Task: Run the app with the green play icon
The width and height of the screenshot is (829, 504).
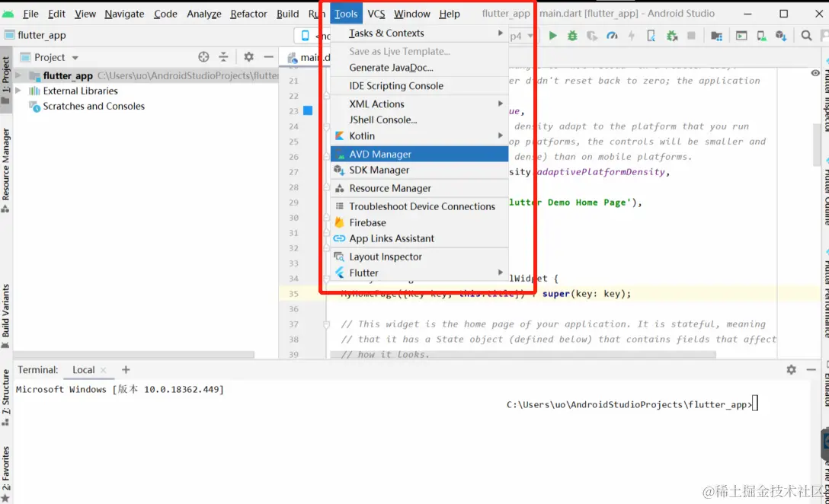Action: [x=552, y=35]
